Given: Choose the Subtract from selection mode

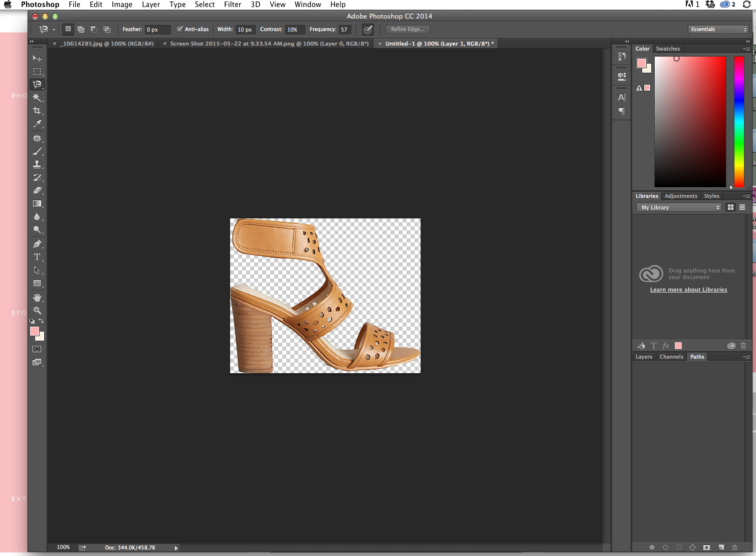Looking at the screenshot, I should coord(94,29).
